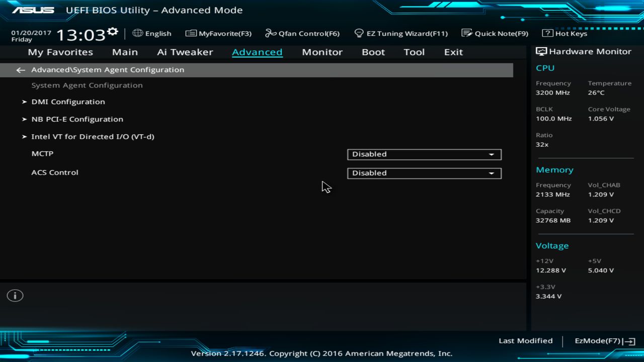This screenshot has width=644, height=362.
Task: Open the MyFavorite panel
Action: point(218,33)
